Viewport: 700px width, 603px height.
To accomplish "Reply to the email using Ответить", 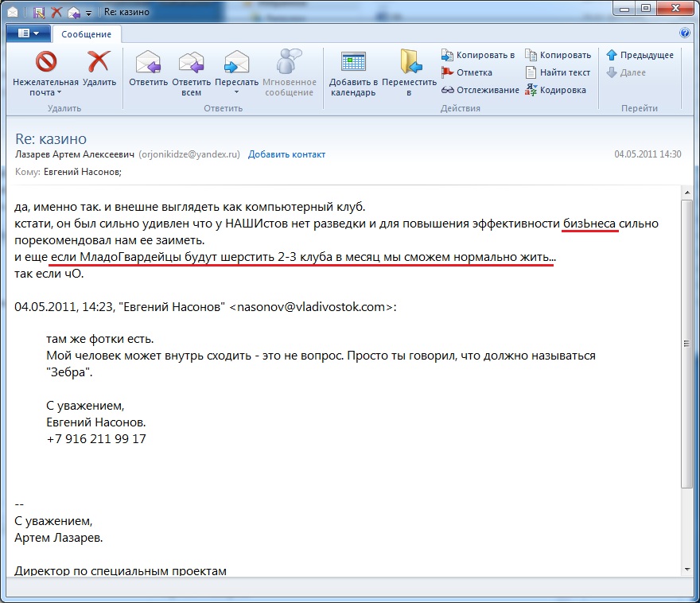I will pos(148,62).
